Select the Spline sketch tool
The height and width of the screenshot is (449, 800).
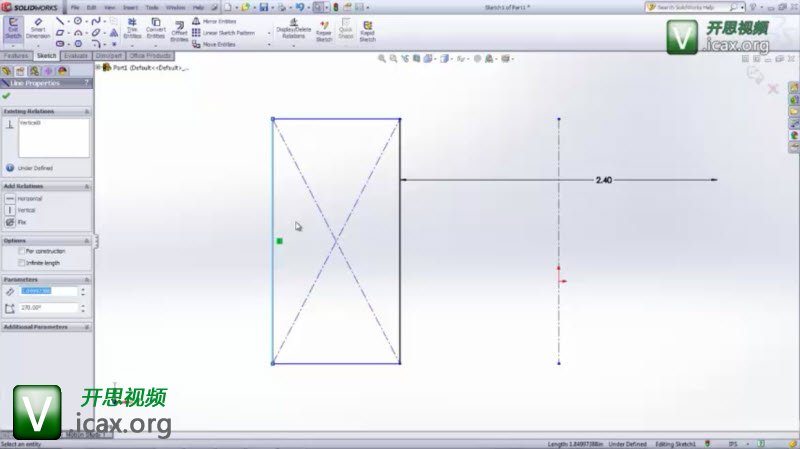pos(95,21)
